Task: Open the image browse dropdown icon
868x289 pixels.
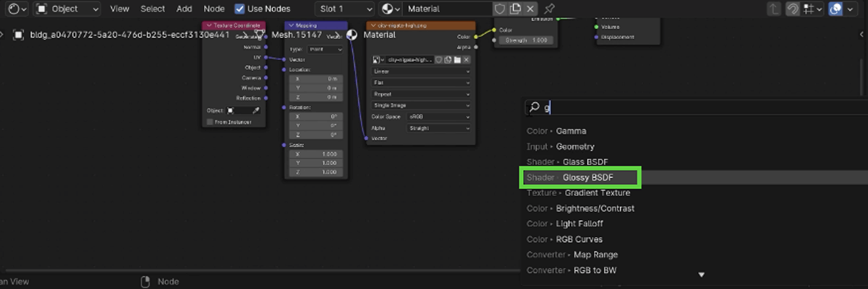Action: click(x=378, y=60)
